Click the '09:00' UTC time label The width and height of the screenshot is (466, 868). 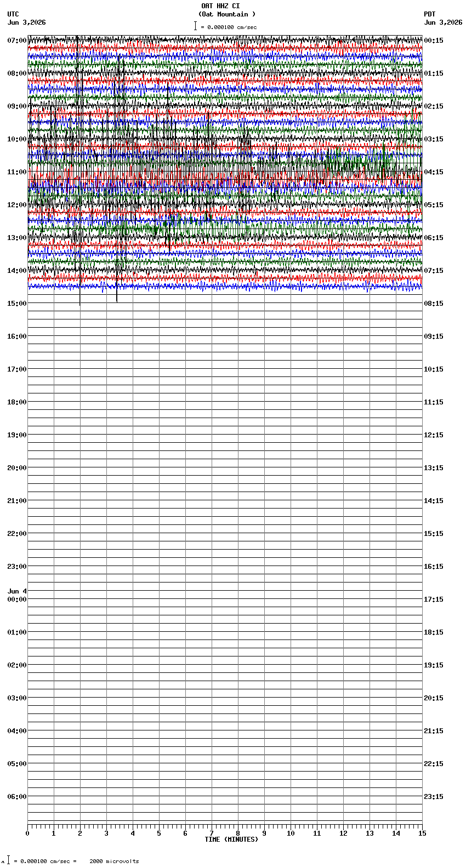click(x=17, y=106)
